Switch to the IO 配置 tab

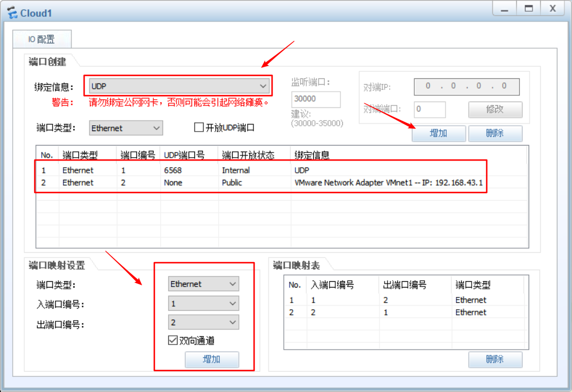[42, 39]
